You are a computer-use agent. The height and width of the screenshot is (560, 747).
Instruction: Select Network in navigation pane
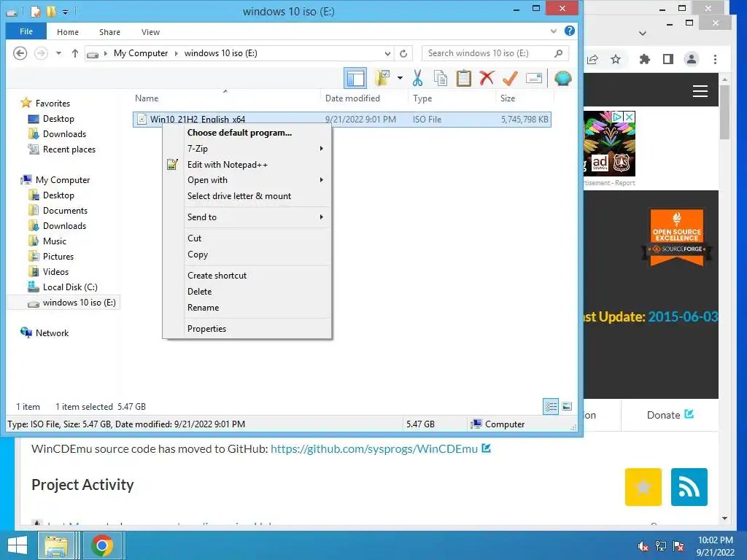click(44, 332)
